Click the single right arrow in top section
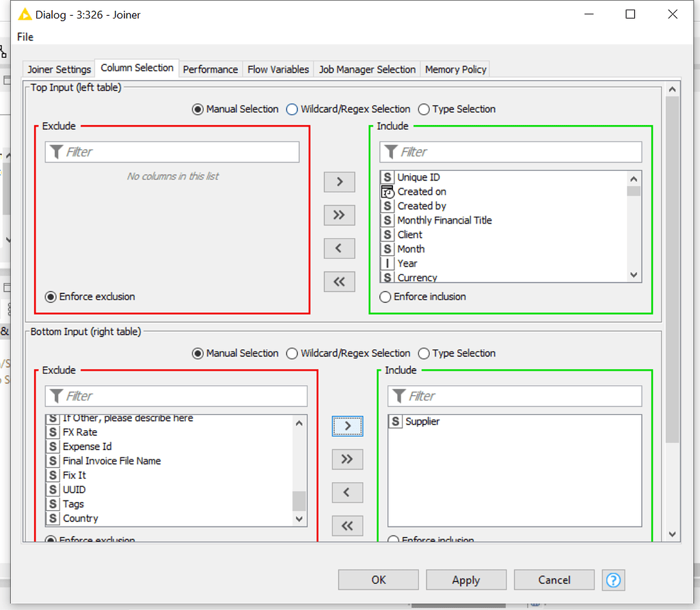 (339, 182)
